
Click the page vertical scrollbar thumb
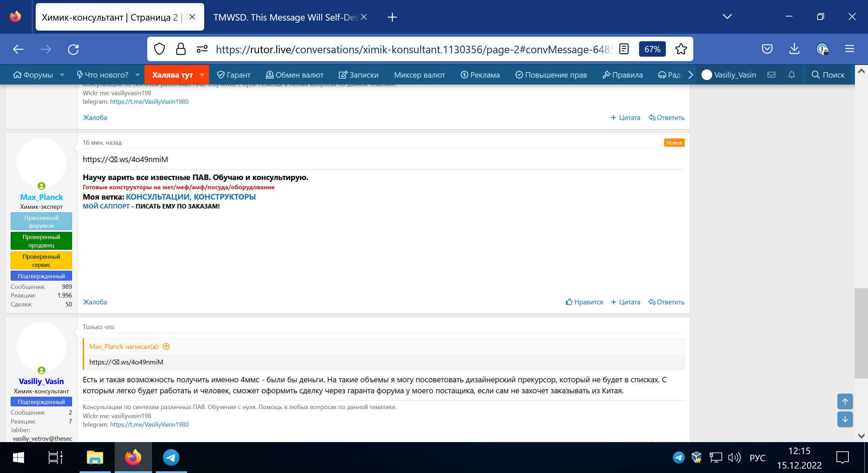tap(861, 333)
